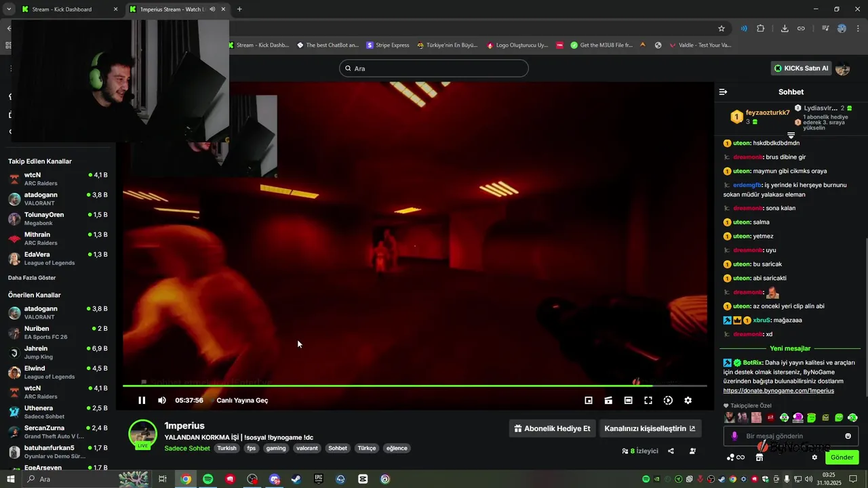Open TolunayOren Megabonk channel

58,219
